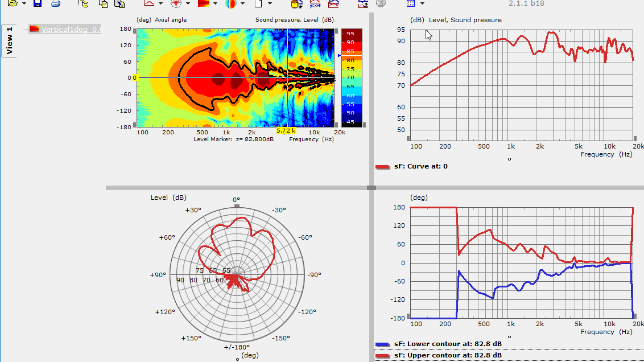Click the copy pages toolbar icon
Image resolution: width=644 pixels, height=362 pixels.
click(103, 3)
